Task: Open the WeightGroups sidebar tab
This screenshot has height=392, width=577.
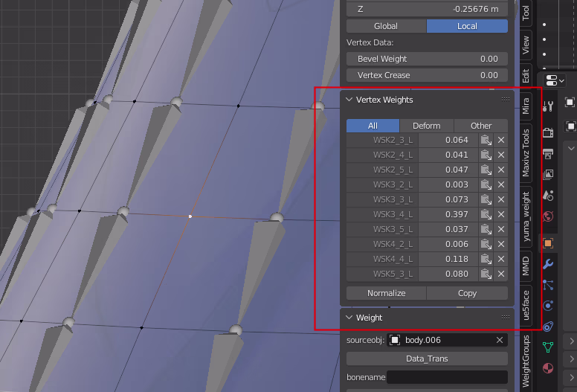Action: pos(526,361)
